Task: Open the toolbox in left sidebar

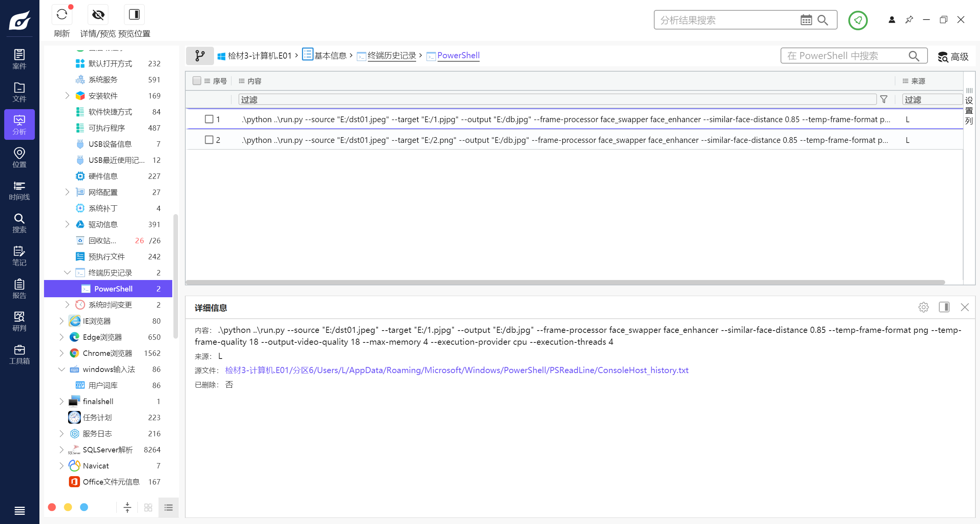Action: pos(19,354)
